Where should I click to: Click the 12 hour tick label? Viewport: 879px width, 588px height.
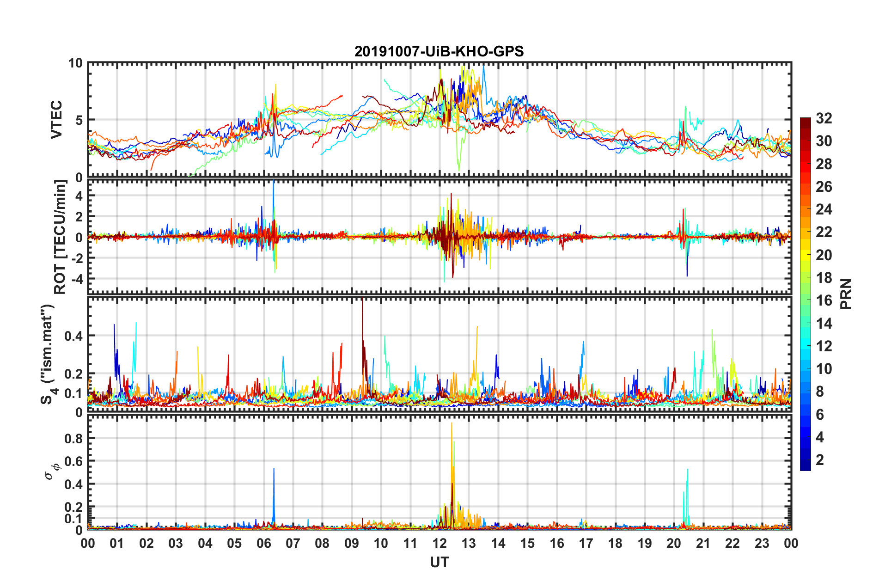(439, 543)
